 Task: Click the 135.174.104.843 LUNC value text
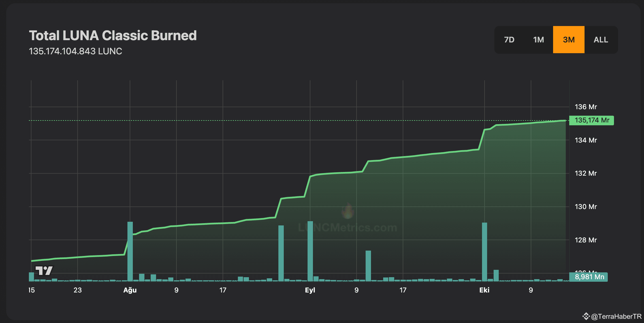click(x=76, y=51)
